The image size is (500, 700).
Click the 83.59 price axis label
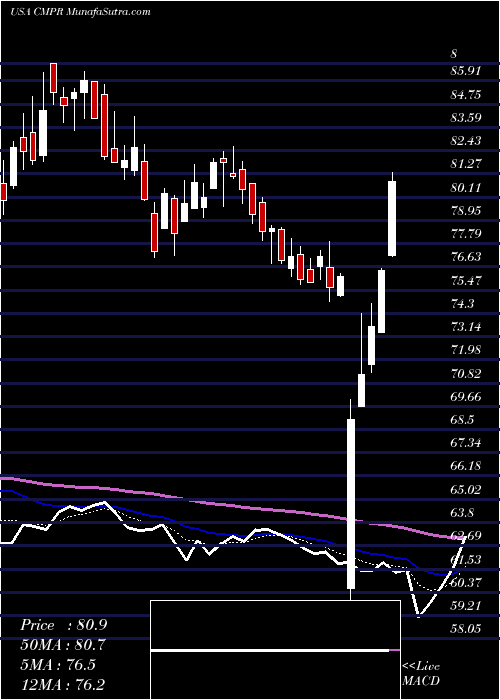coord(466,118)
